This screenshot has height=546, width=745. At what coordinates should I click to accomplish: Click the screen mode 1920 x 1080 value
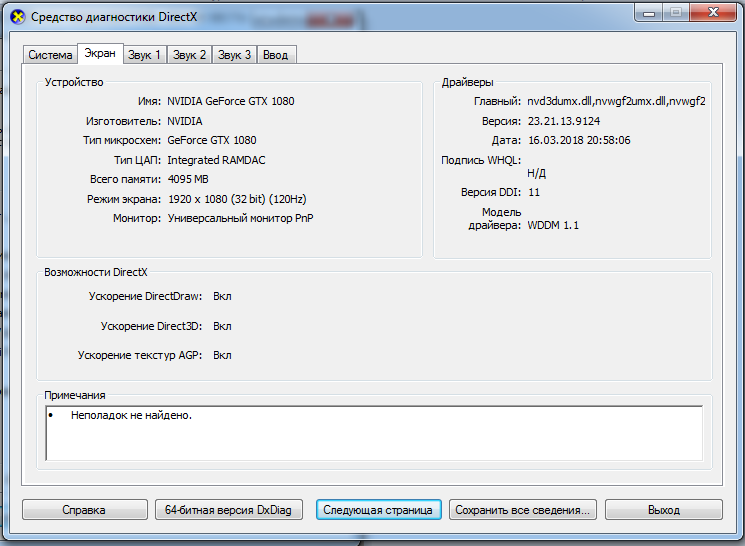[x=237, y=199]
